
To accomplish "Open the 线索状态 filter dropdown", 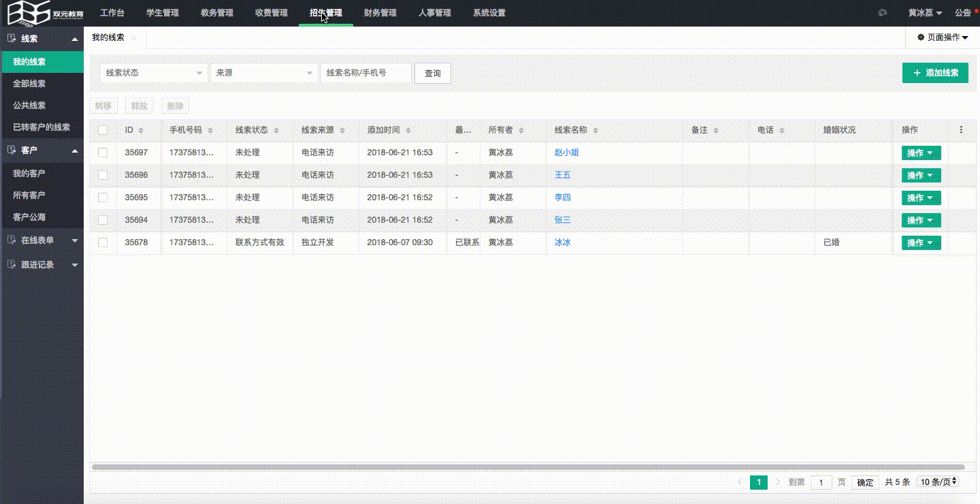I will [154, 73].
